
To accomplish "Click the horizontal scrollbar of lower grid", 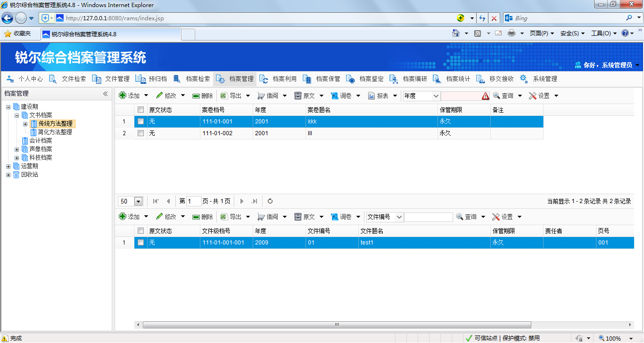I will [337, 325].
